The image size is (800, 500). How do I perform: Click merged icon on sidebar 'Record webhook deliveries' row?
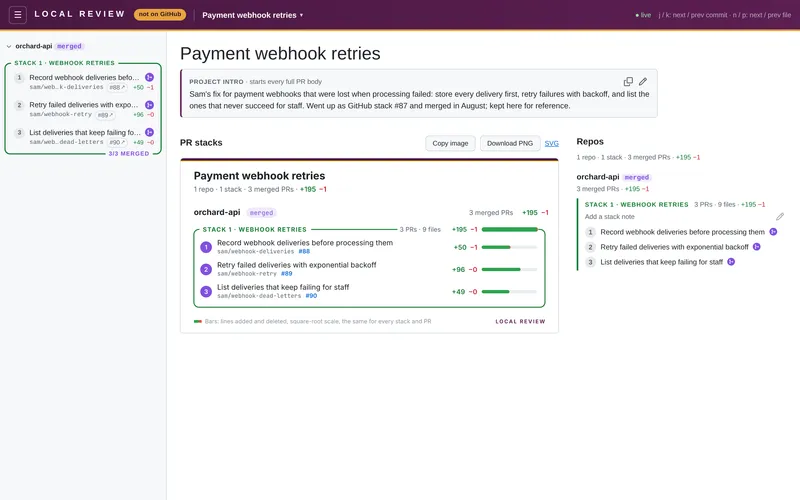[149, 77]
